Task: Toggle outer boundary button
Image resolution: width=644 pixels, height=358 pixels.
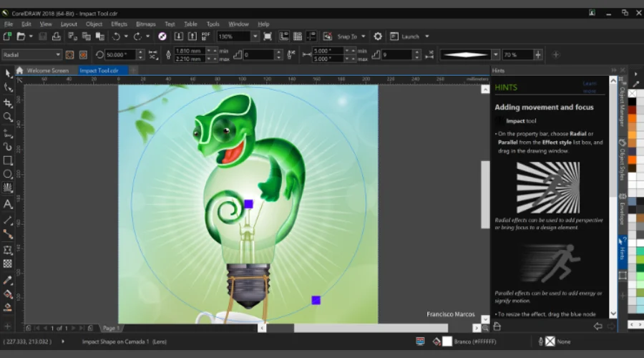Action: (83, 54)
